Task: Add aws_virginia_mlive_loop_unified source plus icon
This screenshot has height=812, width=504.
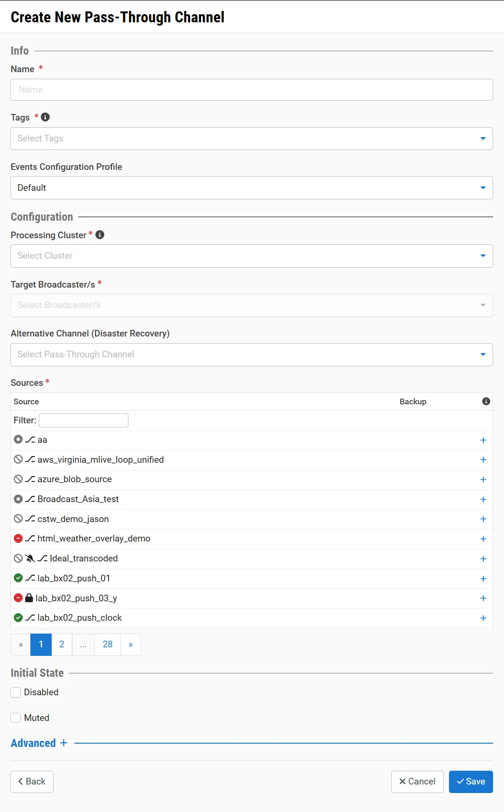Action: (x=483, y=459)
